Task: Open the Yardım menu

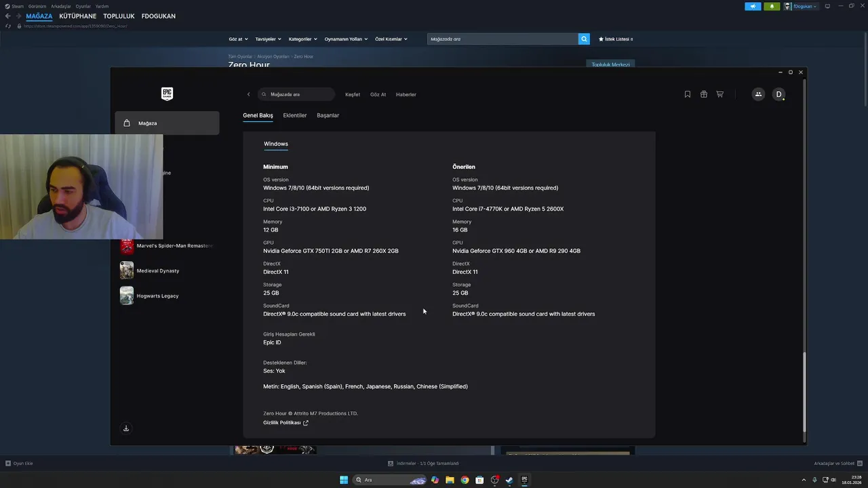Action: click(x=102, y=6)
